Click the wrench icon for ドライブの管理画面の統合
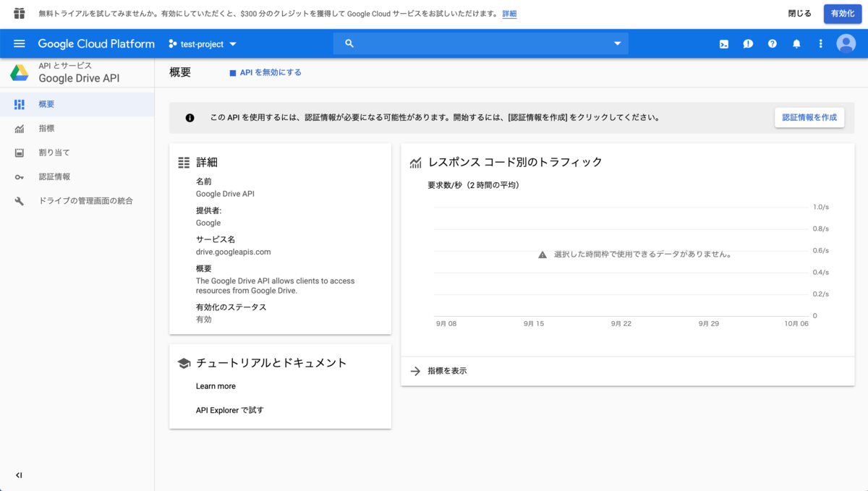Viewport: 868px width, 491px height. pyautogui.click(x=19, y=201)
